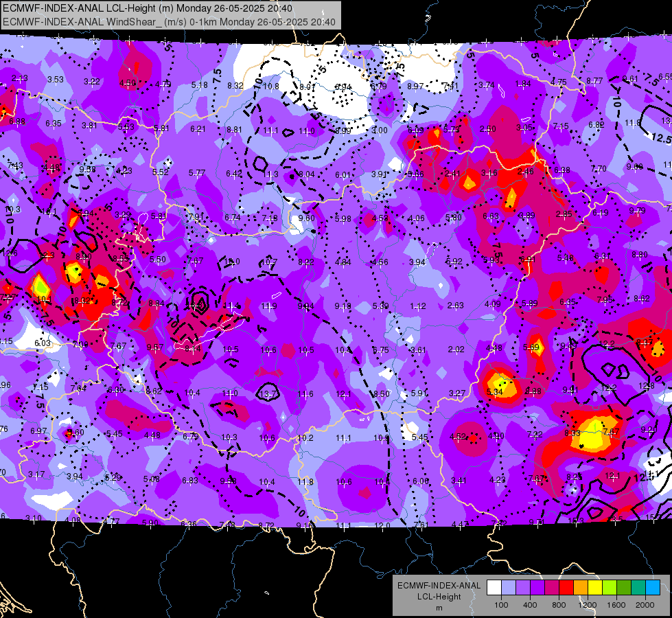Click the lime yellow-green legend swatch
Image resolution: width=672 pixels, height=618 pixels.
(x=610, y=588)
